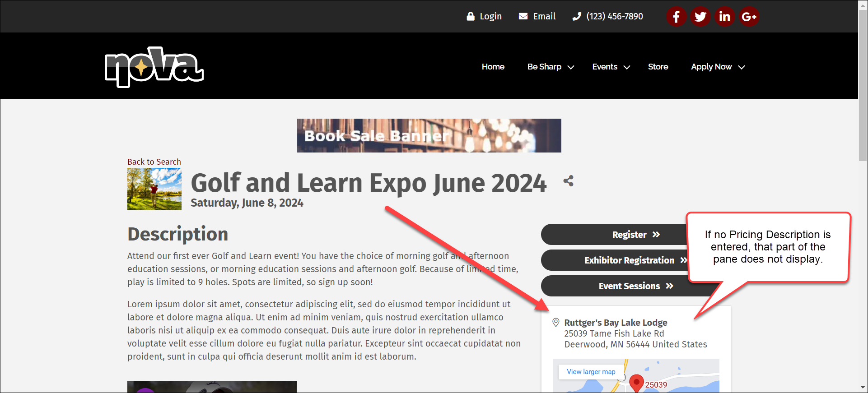Screen dimensions: 868x393
Task: Go to the Home menu item
Action: (493, 67)
